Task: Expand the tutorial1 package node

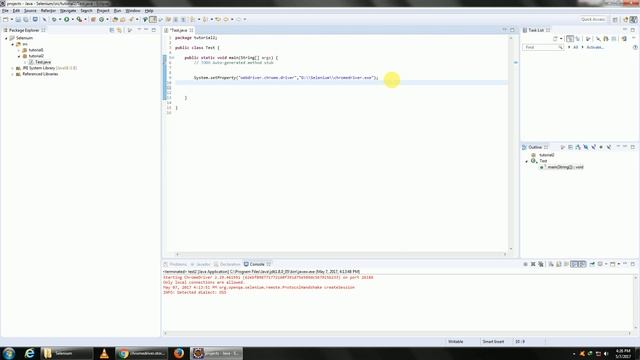Action: [19, 50]
